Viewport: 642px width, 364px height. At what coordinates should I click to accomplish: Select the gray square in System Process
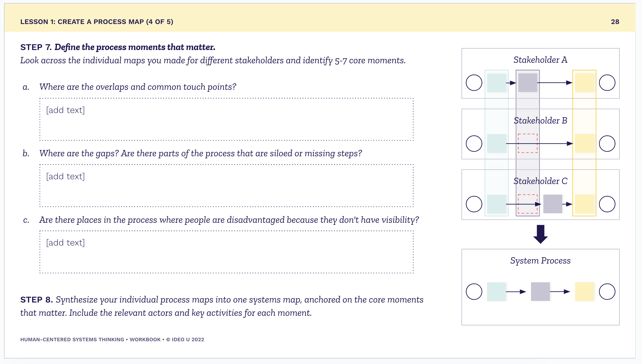pyautogui.click(x=540, y=291)
